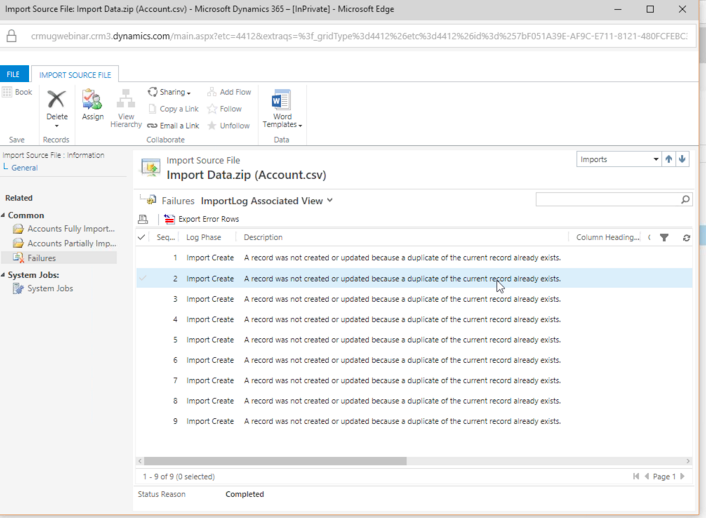Click the horizontal scrollbar thumb
Viewport: 706px width, 518px height.
275,461
